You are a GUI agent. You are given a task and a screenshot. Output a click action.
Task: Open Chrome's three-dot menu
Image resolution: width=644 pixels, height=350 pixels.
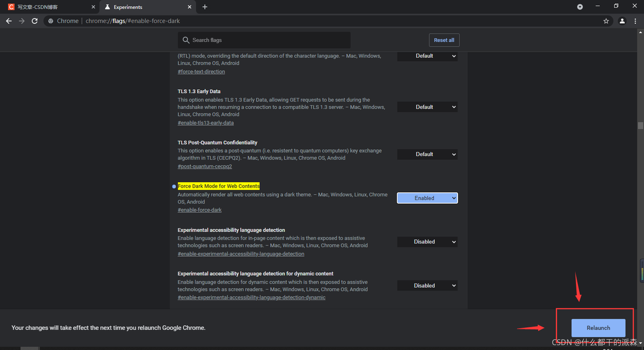[x=635, y=21]
